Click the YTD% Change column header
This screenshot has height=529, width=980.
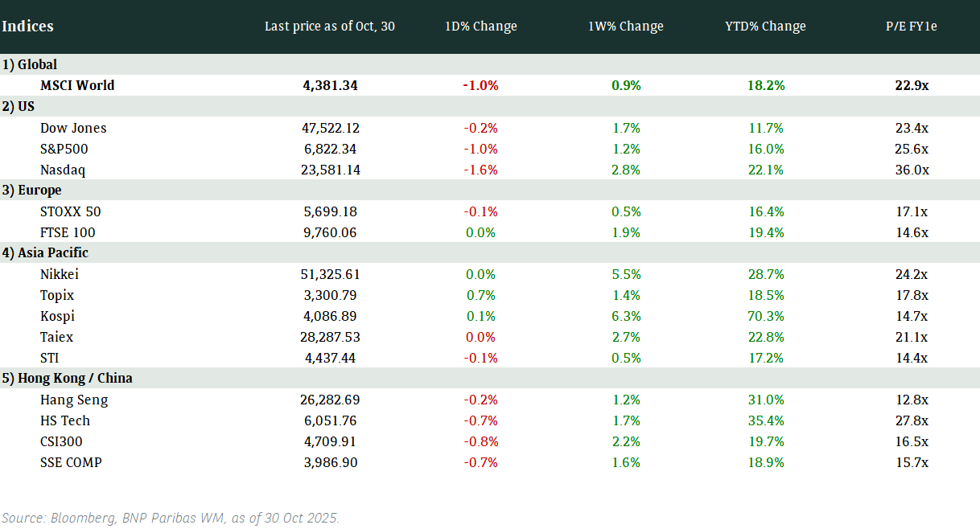point(765,27)
